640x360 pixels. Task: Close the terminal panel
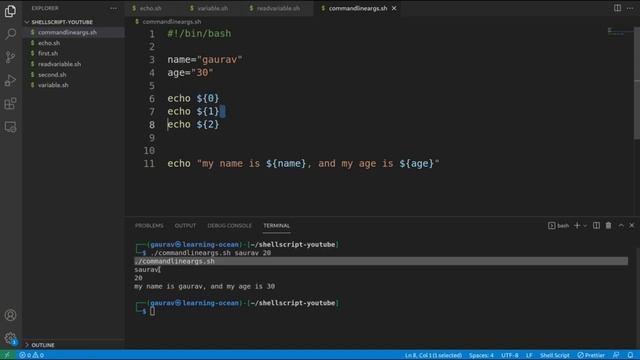(632, 225)
